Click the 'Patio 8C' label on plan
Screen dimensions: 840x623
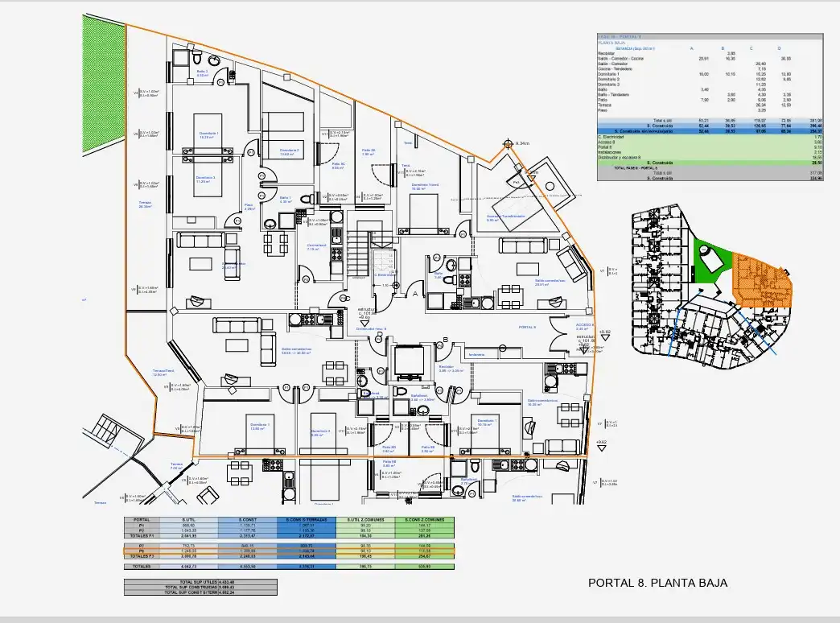pos(339,166)
